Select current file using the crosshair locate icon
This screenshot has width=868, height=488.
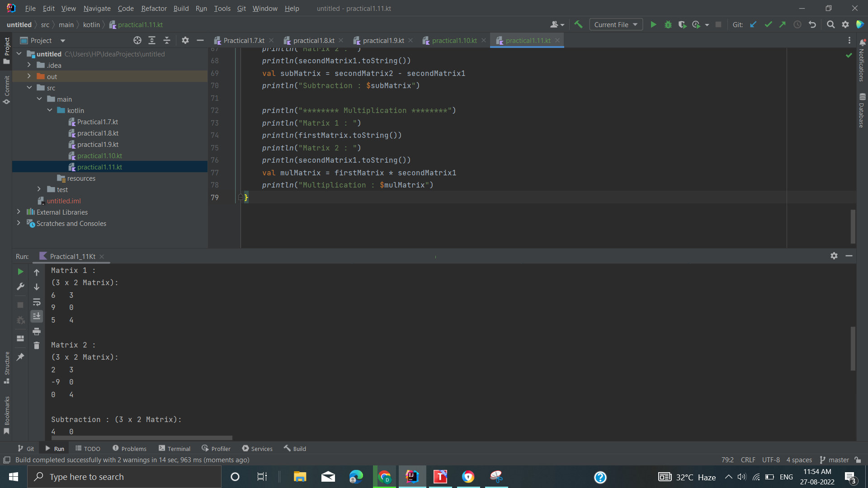pos(137,40)
